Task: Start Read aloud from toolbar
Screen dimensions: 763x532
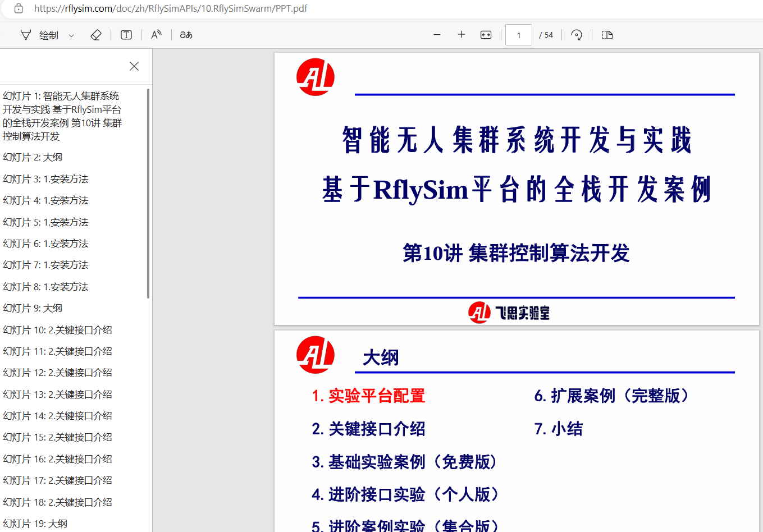Action: click(157, 35)
